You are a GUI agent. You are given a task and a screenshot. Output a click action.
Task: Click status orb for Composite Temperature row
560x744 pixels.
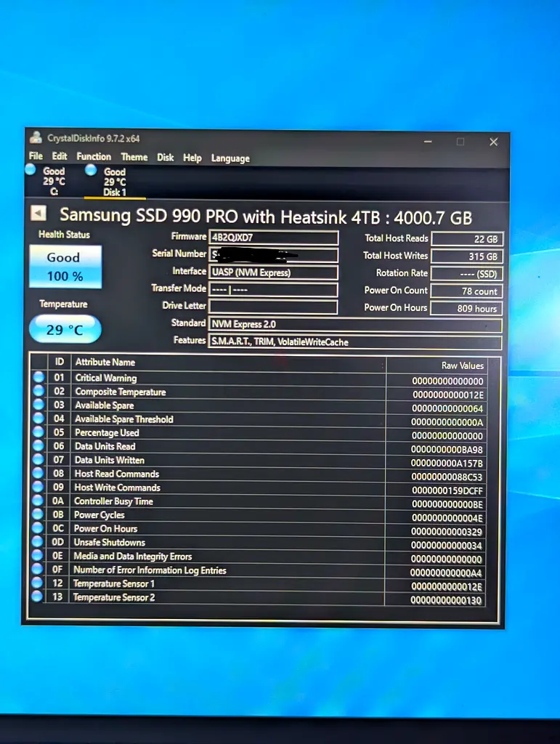click(x=38, y=391)
